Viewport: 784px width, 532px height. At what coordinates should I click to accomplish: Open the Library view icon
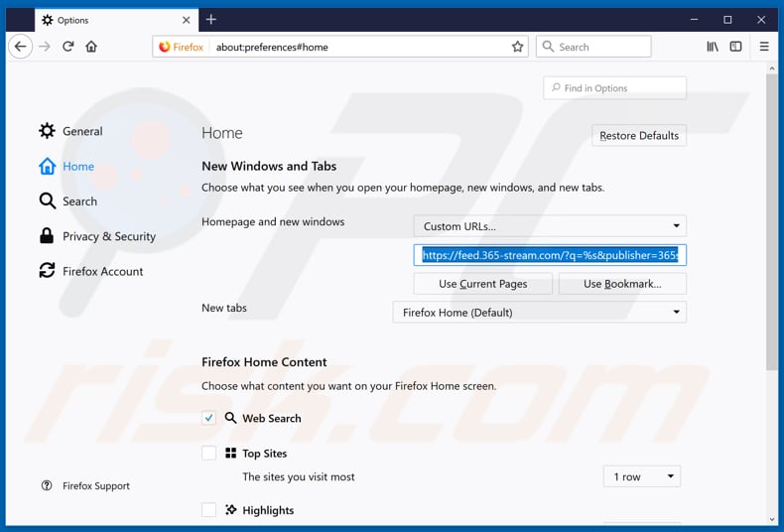point(713,47)
